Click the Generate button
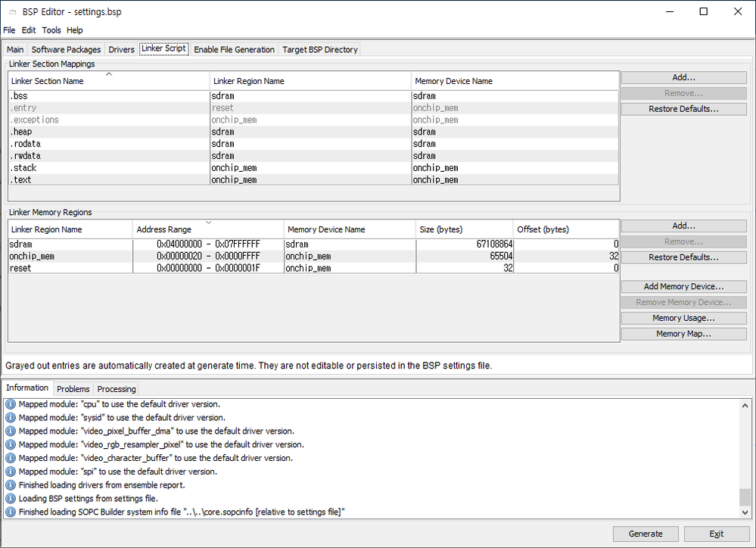The image size is (756, 548). [646, 534]
